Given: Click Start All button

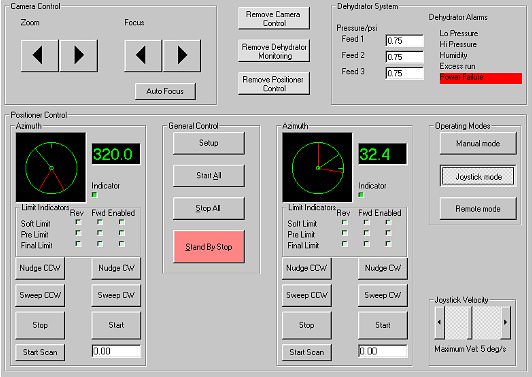Looking at the screenshot, I should [x=209, y=175].
